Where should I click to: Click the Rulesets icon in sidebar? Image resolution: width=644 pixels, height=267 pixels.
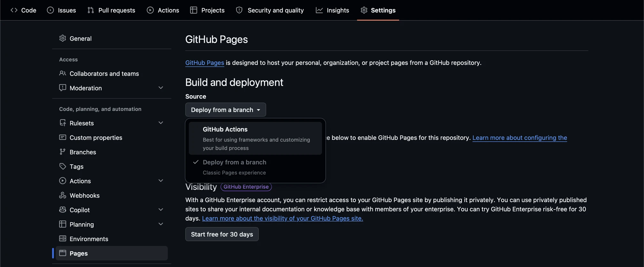(63, 123)
